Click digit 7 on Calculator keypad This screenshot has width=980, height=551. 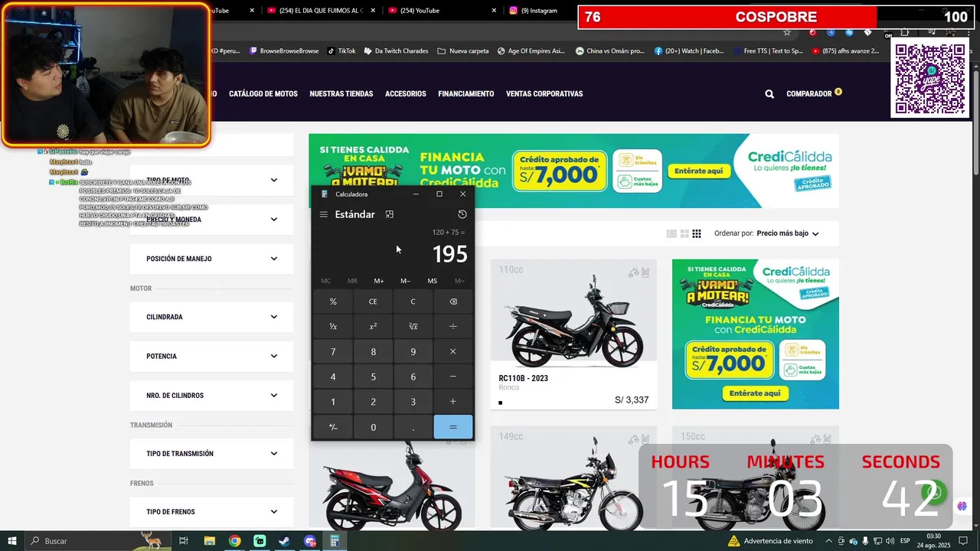pyautogui.click(x=333, y=352)
